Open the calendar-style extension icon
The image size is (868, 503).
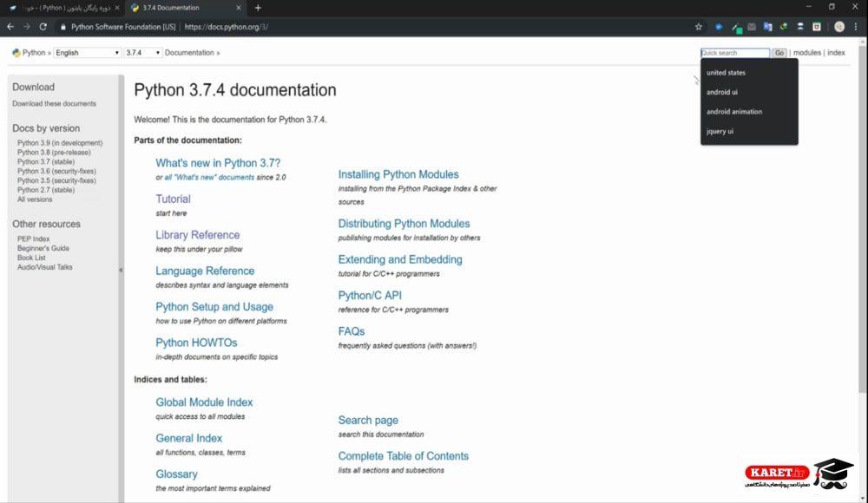(x=817, y=27)
